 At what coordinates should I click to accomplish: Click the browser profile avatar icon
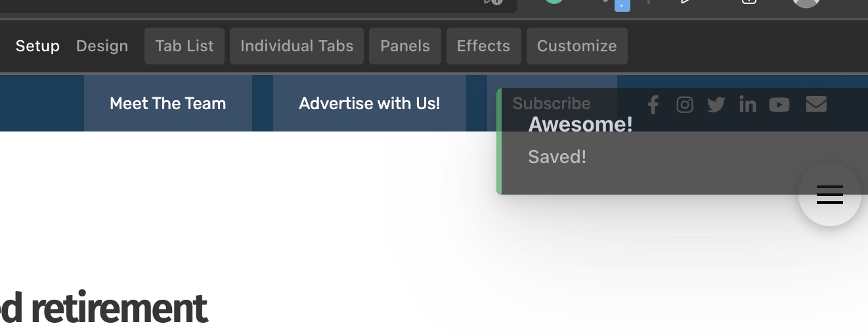(x=806, y=3)
